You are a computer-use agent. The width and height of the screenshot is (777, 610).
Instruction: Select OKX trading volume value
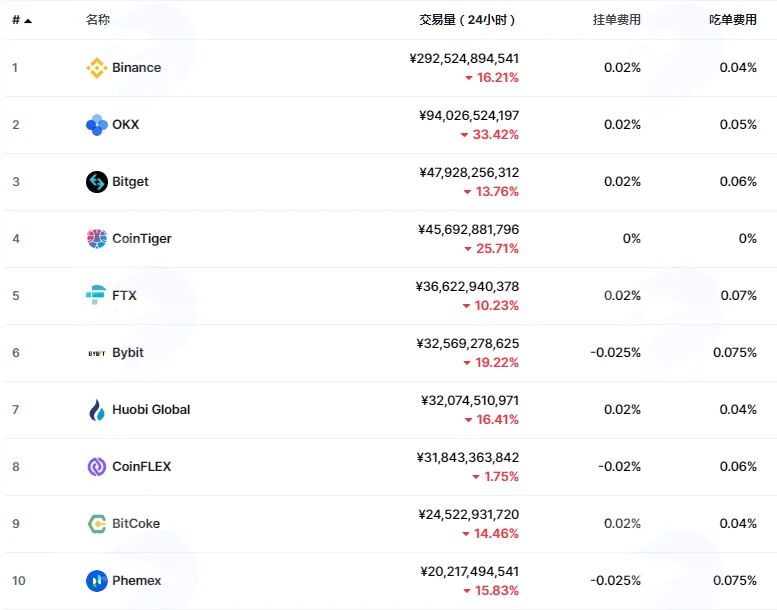[469, 115]
